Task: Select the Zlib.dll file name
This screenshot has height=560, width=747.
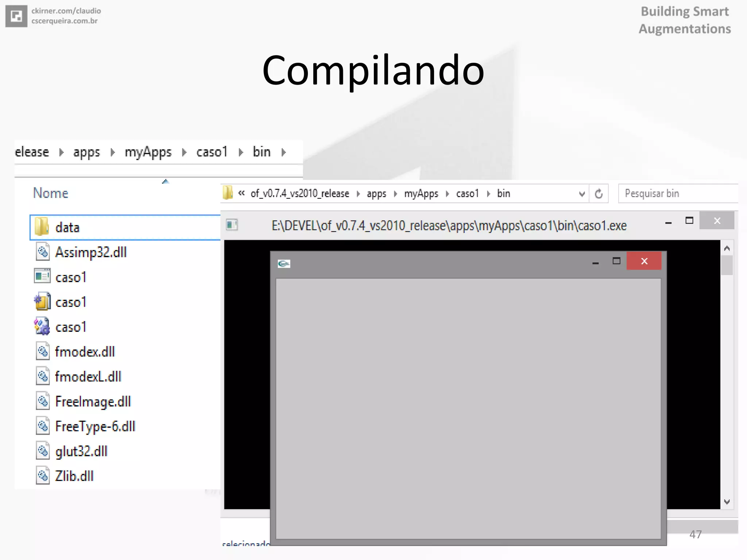Action: coord(74,476)
